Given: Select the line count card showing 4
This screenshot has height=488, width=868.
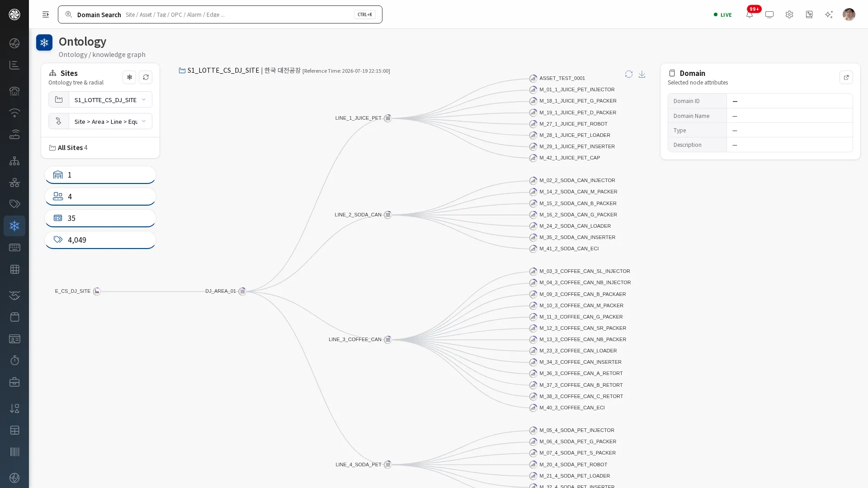Looking at the screenshot, I should point(100,197).
